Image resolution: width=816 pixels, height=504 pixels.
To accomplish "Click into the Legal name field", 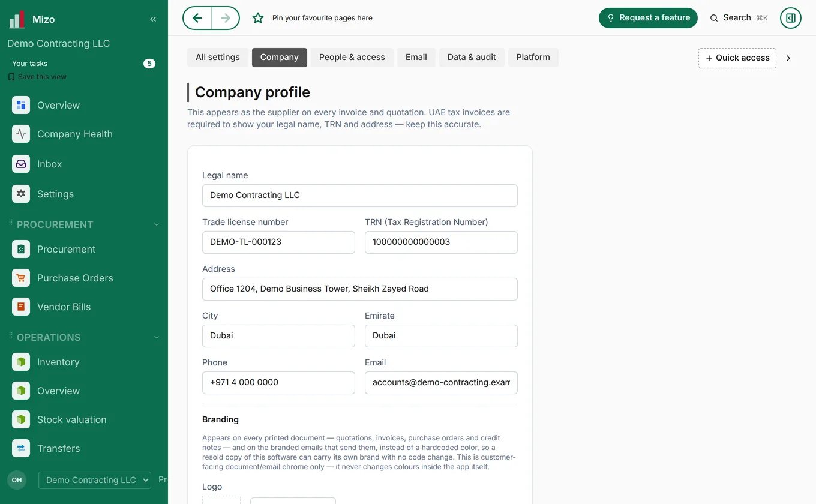I will coord(360,196).
